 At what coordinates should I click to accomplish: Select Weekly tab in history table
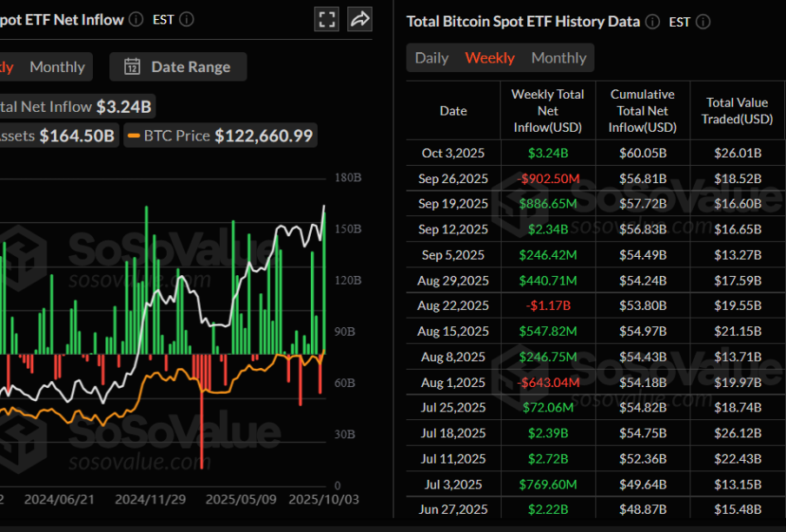[x=490, y=58]
